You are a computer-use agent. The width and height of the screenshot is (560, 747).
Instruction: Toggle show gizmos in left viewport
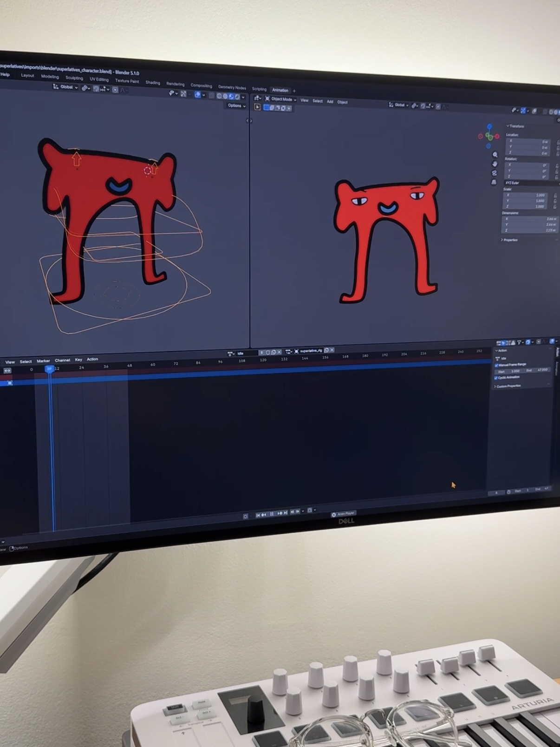184,94
